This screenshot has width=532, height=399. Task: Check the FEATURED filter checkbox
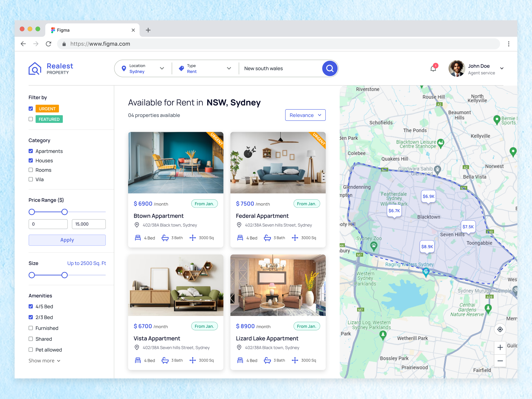coord(31,119)
